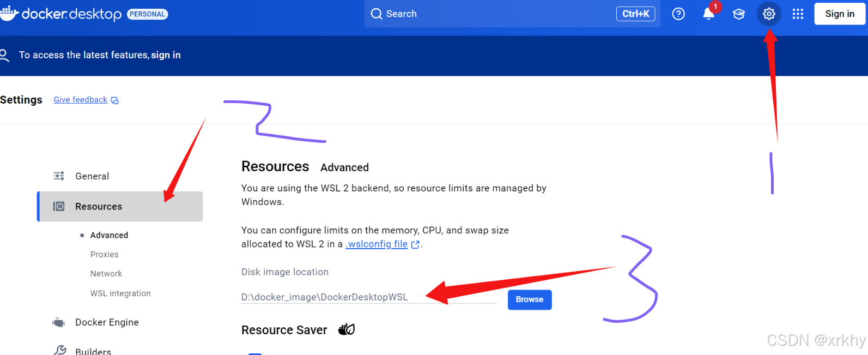Click the external link icon after .wslconfig file
The width and height of the screenshot is (868, 355).
click(x=415, y=245)
